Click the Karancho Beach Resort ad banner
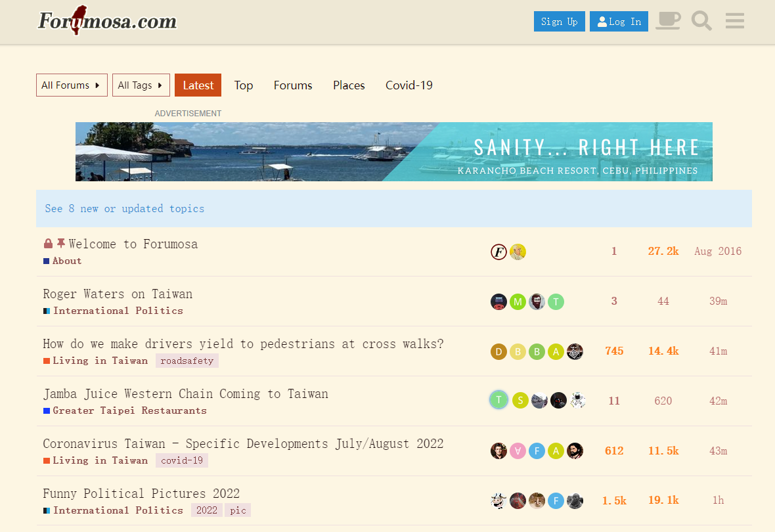Viewport: 775px width, 532px height. pyautogui.click(x=394, y=152)
